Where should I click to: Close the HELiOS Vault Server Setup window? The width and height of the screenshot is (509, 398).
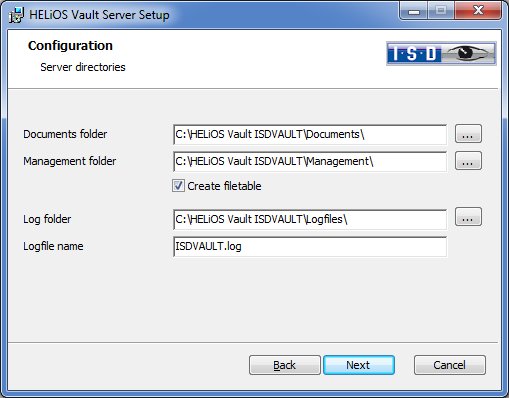click(x=478, y=11)
